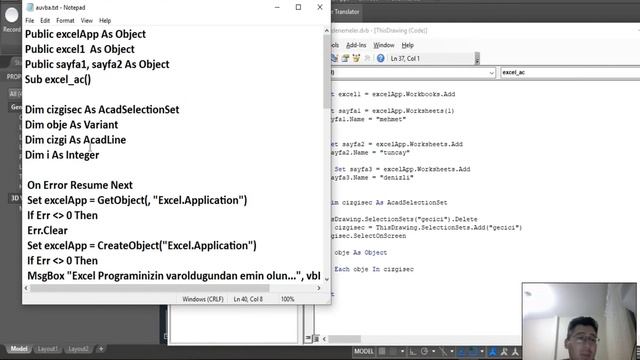Open the Add-Ins menu in VBA editor

pos(356,45)
